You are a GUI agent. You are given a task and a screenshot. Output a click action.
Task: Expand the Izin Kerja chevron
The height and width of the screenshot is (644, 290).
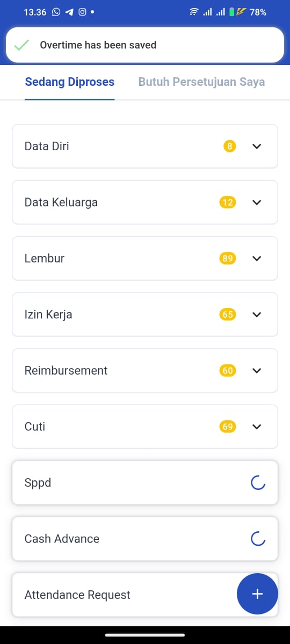pyautogui.click(x=257, y=314)
